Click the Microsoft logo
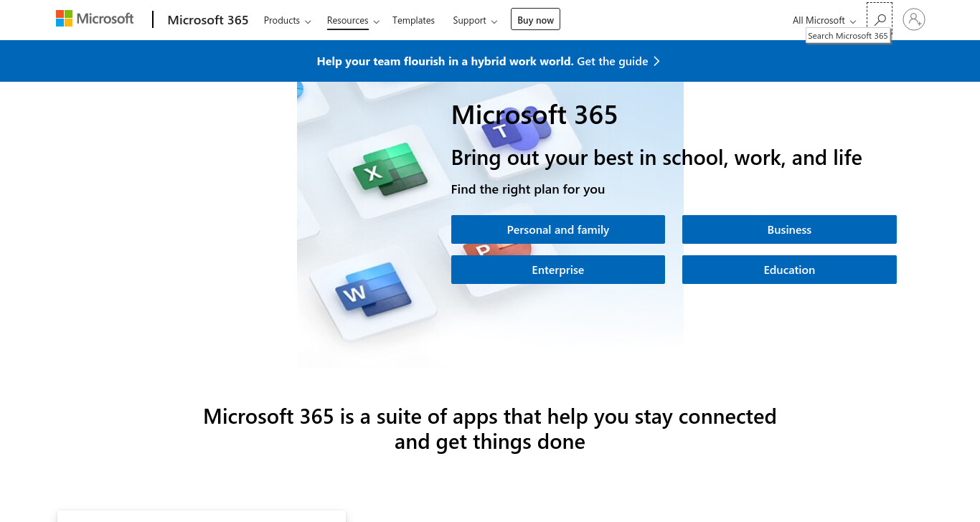Image resolution: width=980 pixels, height=522 pixels. click(x=95, y=19)
